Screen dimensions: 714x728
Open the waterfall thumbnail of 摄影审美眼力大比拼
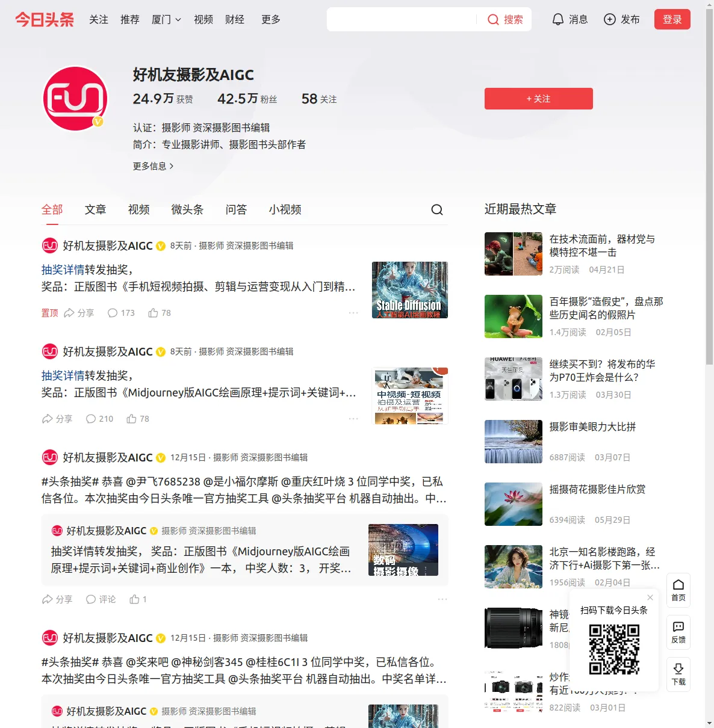(x=514, y=442)
